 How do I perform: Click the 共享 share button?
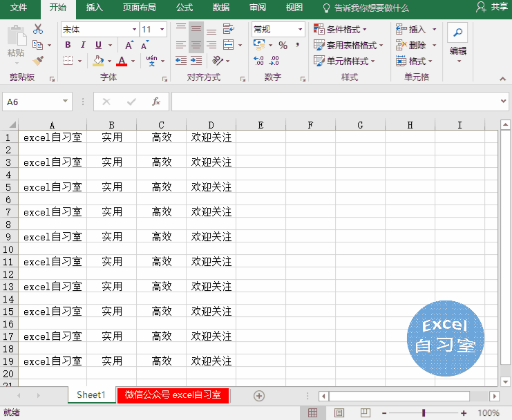pyautogui.click(x=492, y=7)
